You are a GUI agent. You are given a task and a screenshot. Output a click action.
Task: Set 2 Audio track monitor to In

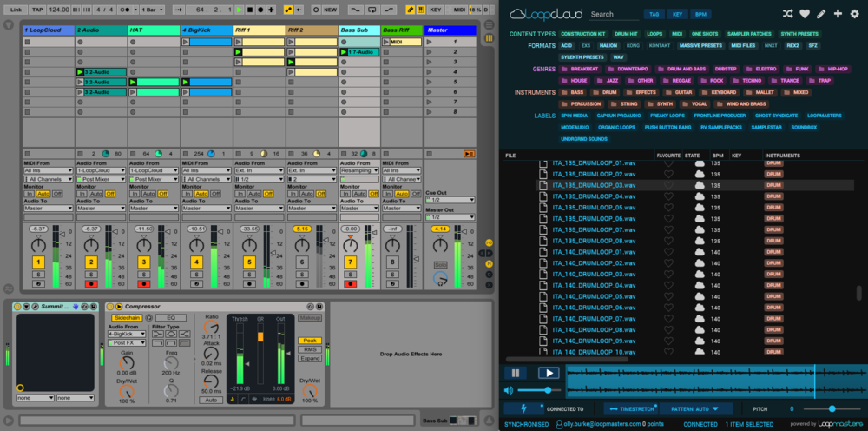(82, 193)
